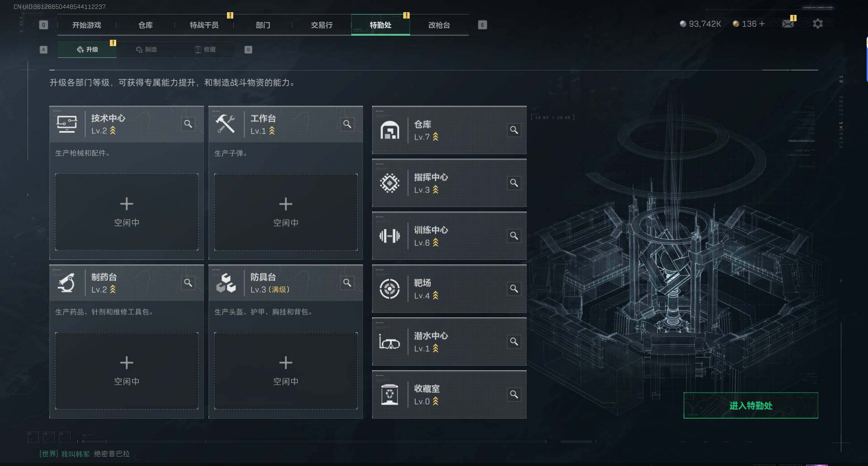Click the plus next to 136 currency
868x466 pixels.
pos(762,24)
